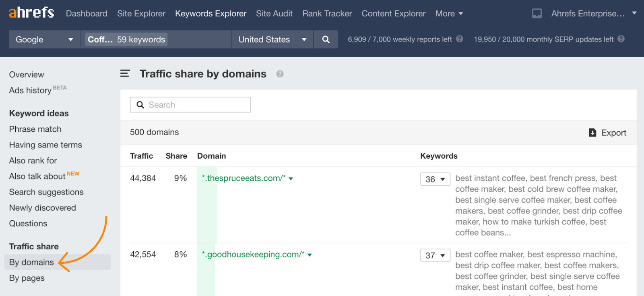
Task: Open the More menu in navigation
Action: click(x=449, y=14)
